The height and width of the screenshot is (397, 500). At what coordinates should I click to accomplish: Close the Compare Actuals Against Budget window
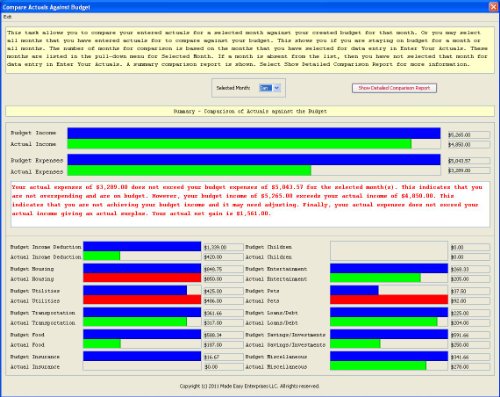[493, 7]
